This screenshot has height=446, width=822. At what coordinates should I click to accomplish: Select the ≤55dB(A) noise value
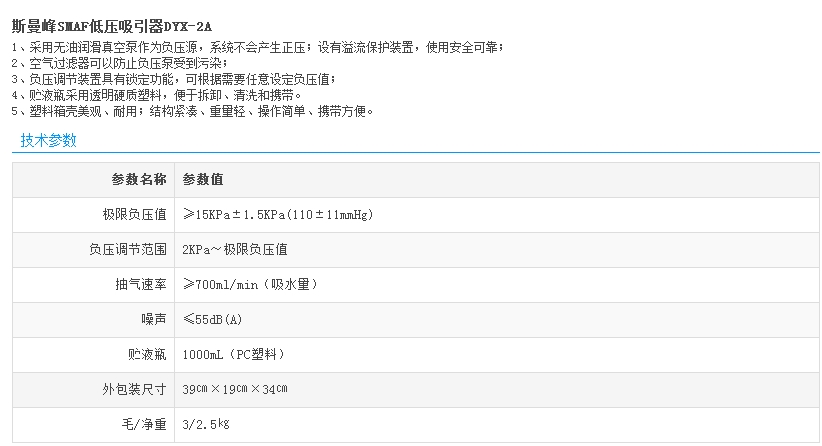213,319
